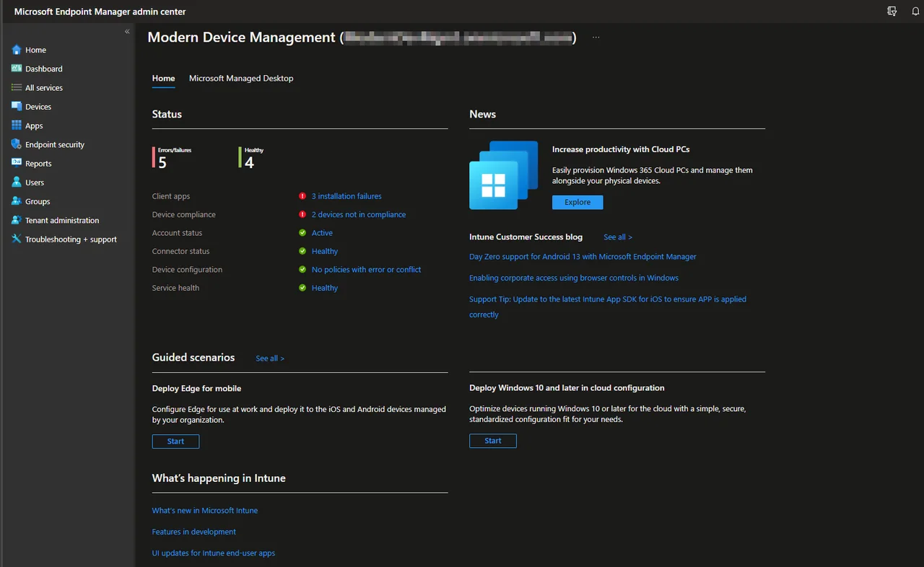Open the Endpoint security shield icon
The height and width of the screenshot is (567, 924).
[17, 144]
